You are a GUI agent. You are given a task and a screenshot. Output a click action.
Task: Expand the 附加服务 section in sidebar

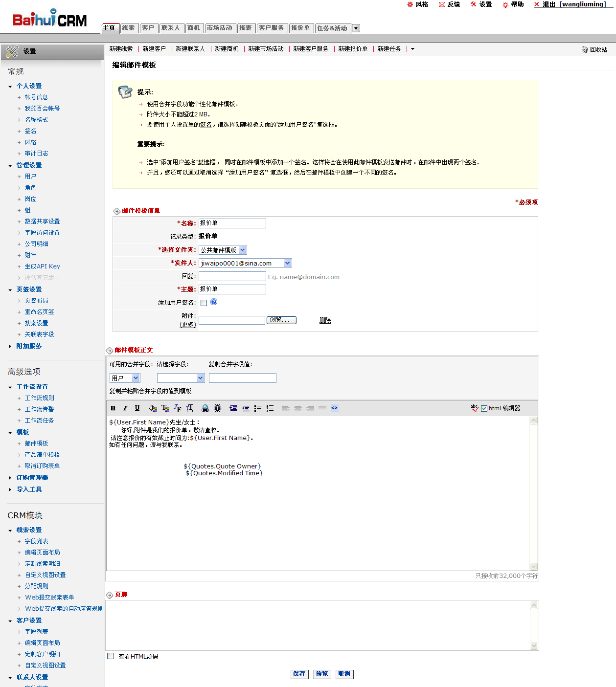[29, 346]
